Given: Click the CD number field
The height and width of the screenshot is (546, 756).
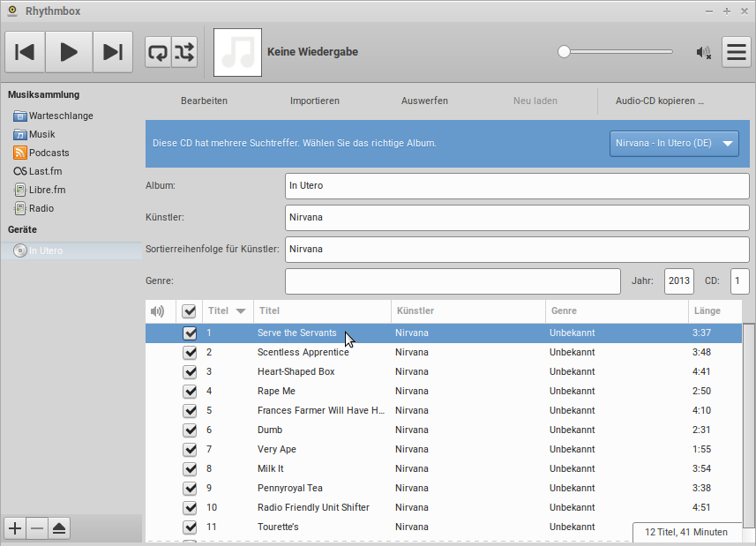Looking at the screenshot, I should click(739, 281).
